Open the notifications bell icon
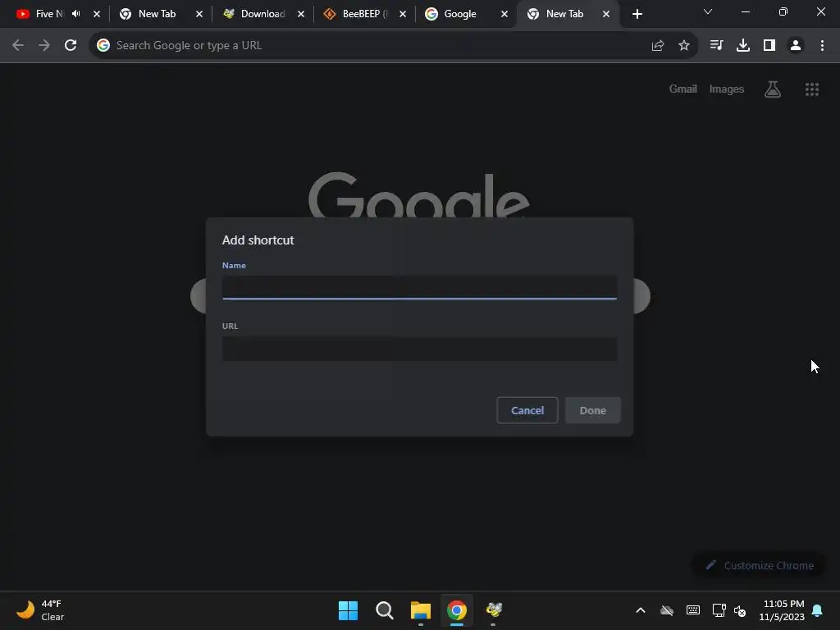The width and height of the screenshot is (840, 630). [817, 610]
